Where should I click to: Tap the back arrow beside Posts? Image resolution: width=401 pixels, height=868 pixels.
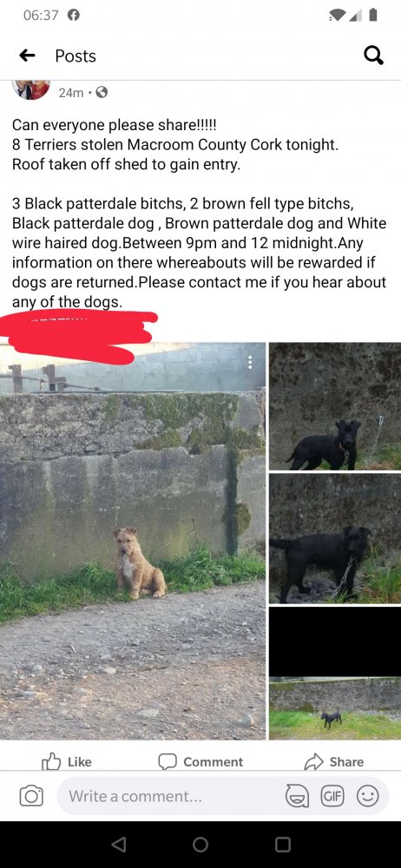click(27, 56)
